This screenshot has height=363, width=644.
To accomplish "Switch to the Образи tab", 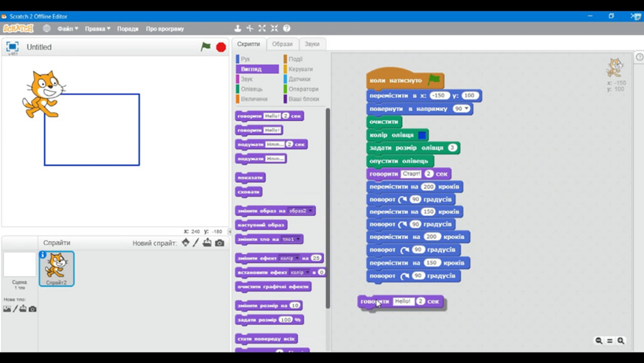I will pos(282,44).
